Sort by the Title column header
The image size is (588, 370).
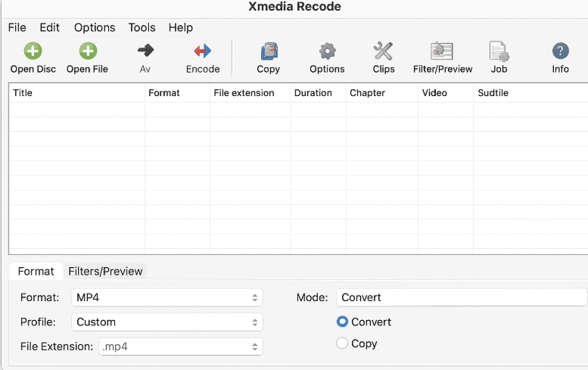[77, 93]
